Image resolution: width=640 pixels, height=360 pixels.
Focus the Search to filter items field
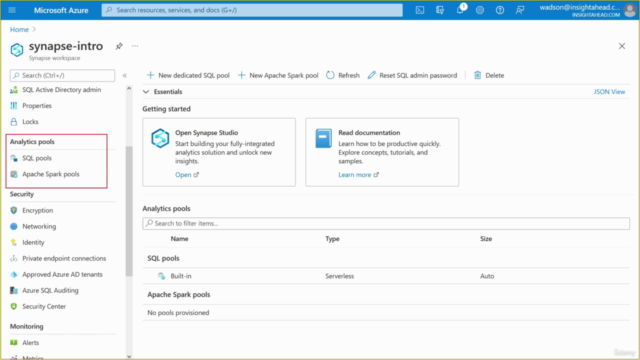tap(386, 223)
